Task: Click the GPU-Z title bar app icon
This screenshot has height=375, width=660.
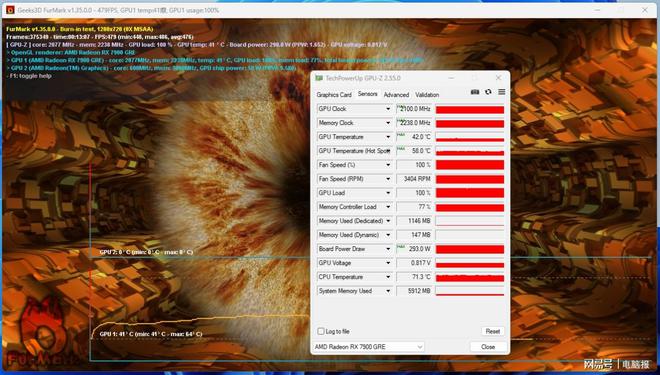Action: pos(319,78)
